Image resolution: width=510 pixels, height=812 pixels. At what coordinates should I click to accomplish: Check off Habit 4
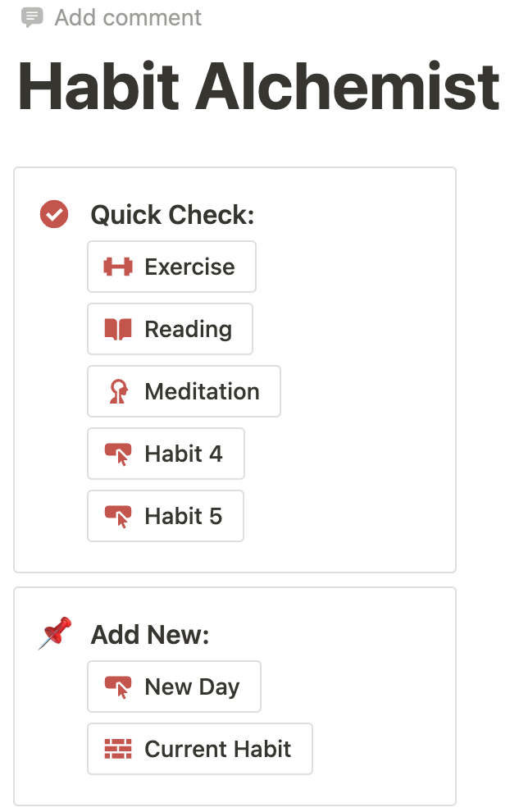coord(166,454)
